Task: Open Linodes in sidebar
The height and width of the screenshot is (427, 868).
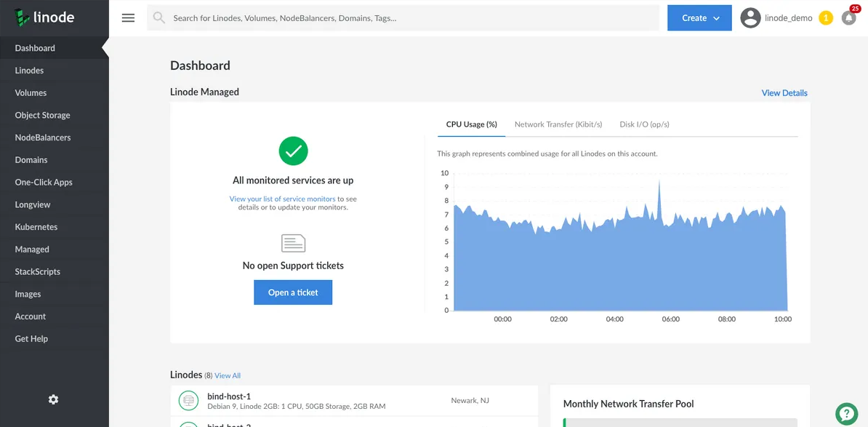Action: pyautogui.click(x=55, y=71)
